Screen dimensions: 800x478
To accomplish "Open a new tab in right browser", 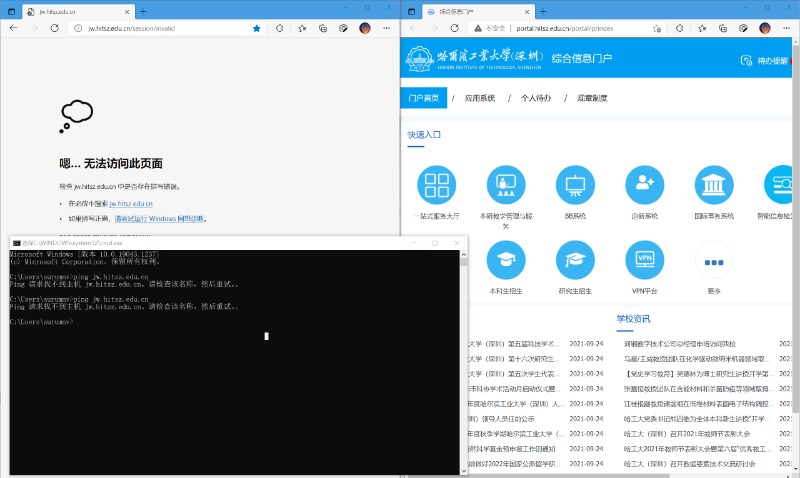I will (x=543, y=11).
